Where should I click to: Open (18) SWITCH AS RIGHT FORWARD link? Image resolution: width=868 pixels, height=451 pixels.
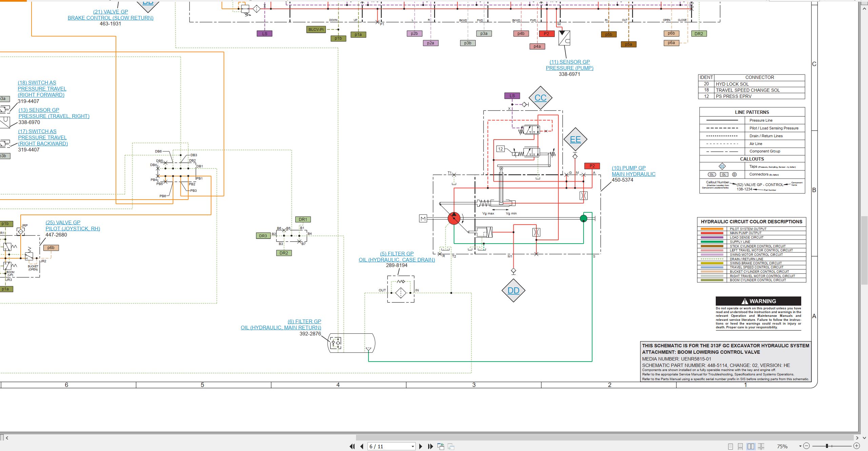(x=42, y=88)
